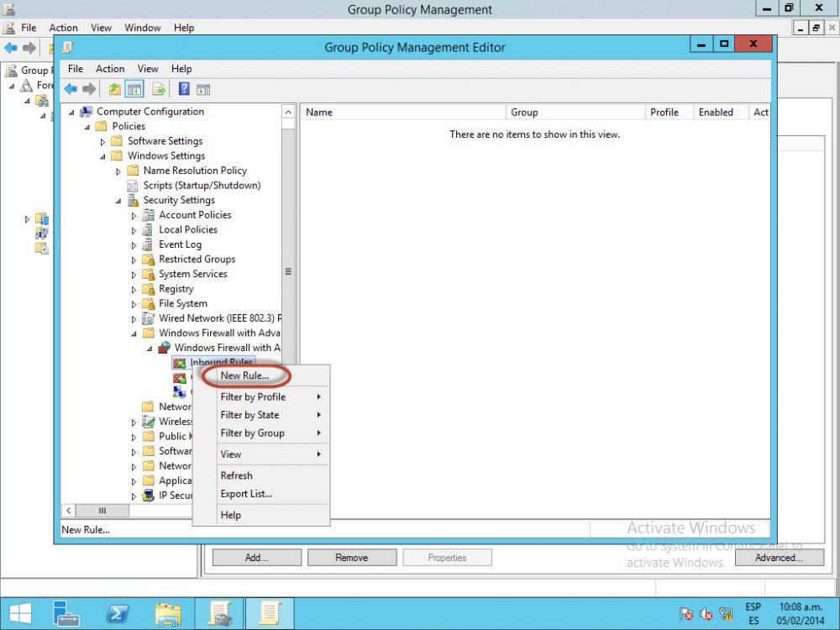The height and width of the screenshot is (630, 840).
Task: Expand the Software Settings node
Action: [x=102, y=142]
